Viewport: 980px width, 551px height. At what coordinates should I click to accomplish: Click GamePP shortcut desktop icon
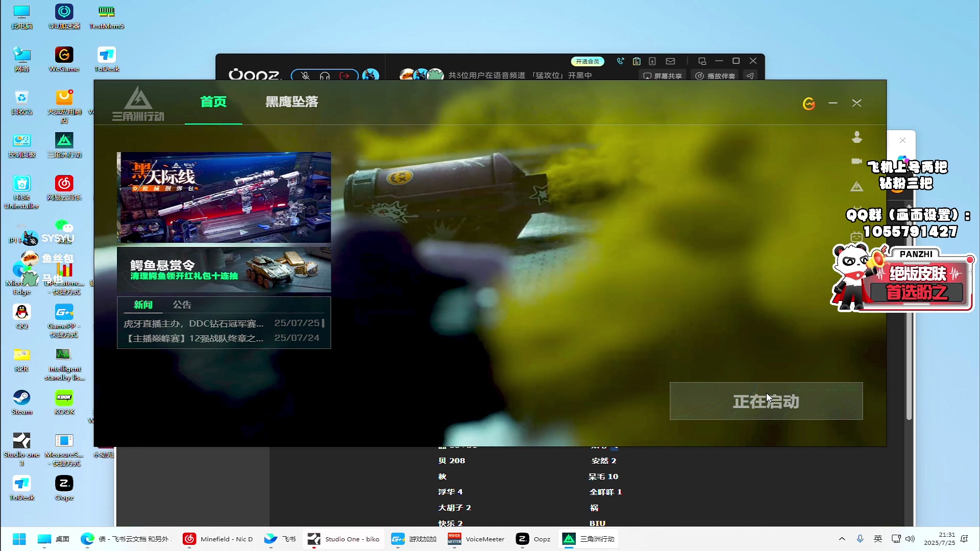pos(64,320)
